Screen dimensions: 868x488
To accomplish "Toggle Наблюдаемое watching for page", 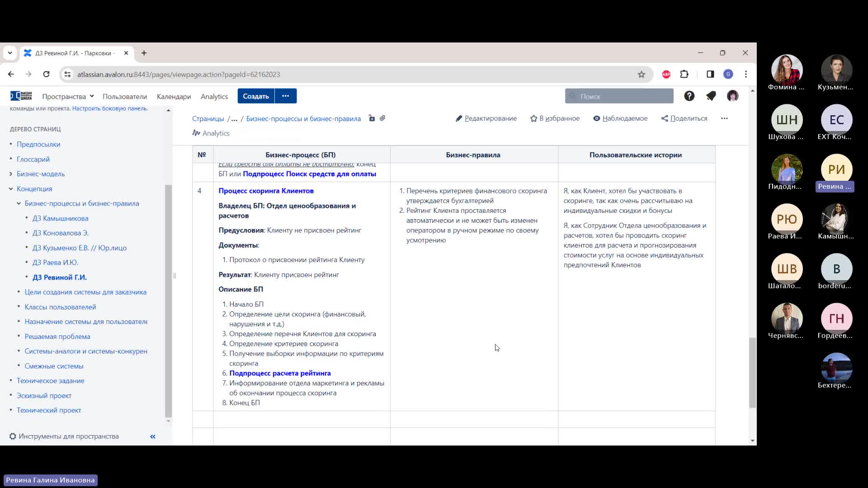I will (x=620, y=118).
